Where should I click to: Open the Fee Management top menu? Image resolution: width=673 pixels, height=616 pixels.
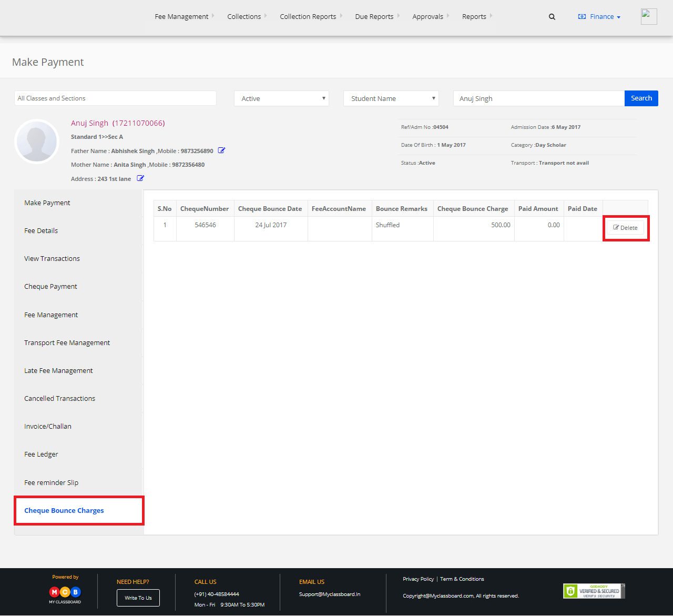[x=181, y=16]
